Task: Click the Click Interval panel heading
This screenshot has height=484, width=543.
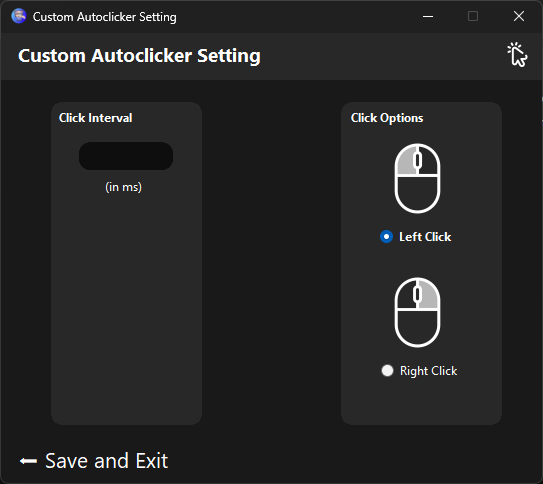Action: 96,118
